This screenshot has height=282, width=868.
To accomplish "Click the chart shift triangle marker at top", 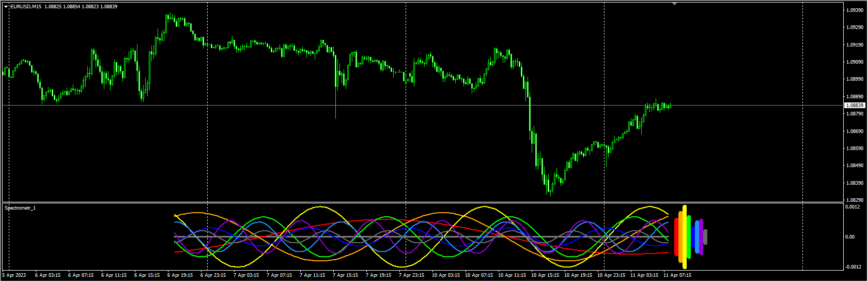I will pyautogui.click(x=674, y=4).
